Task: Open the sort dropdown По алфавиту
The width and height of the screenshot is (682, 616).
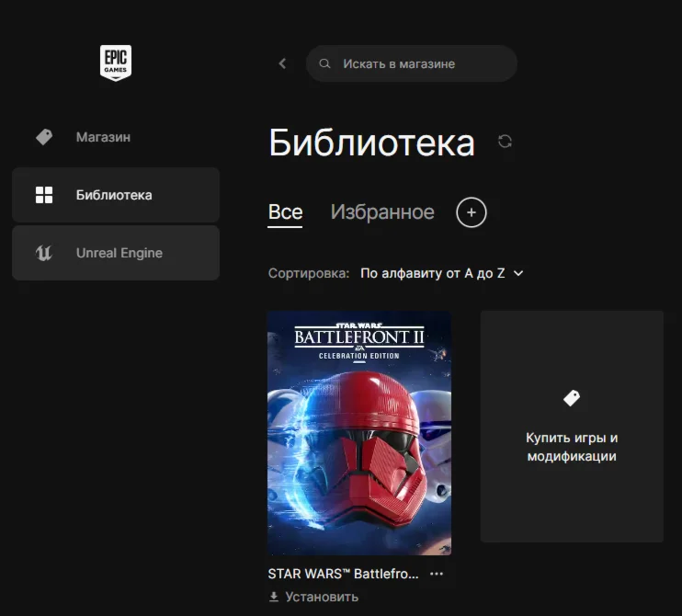Action: click(442, 273)
